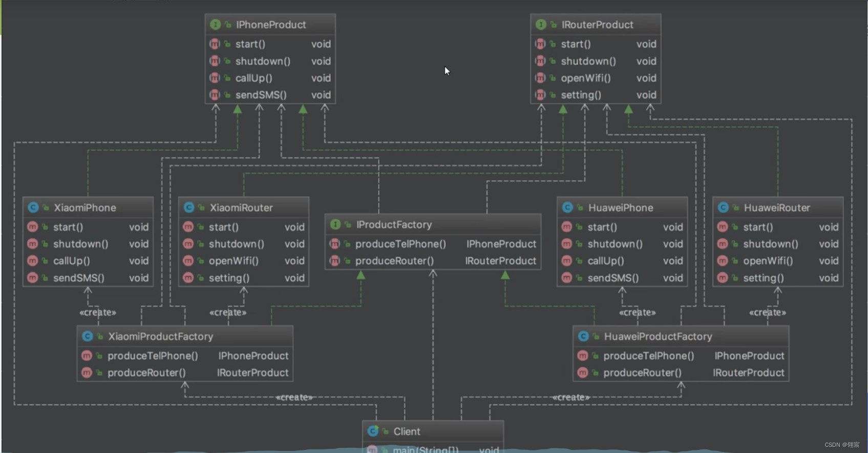The image size is (868, 453).
Task: Click method icon of produceRouter() in HuaweiProductFactory
Action: [583, 373]
